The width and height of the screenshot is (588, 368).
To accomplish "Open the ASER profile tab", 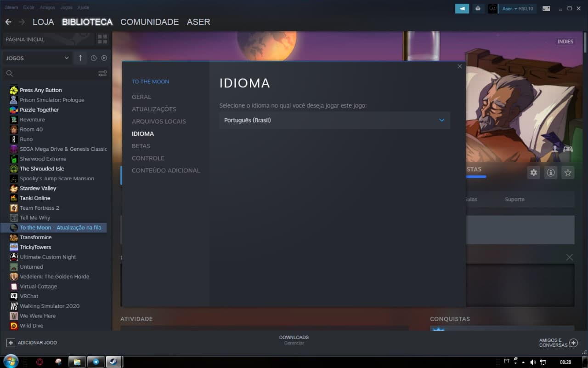I will (x=198, y=22).
